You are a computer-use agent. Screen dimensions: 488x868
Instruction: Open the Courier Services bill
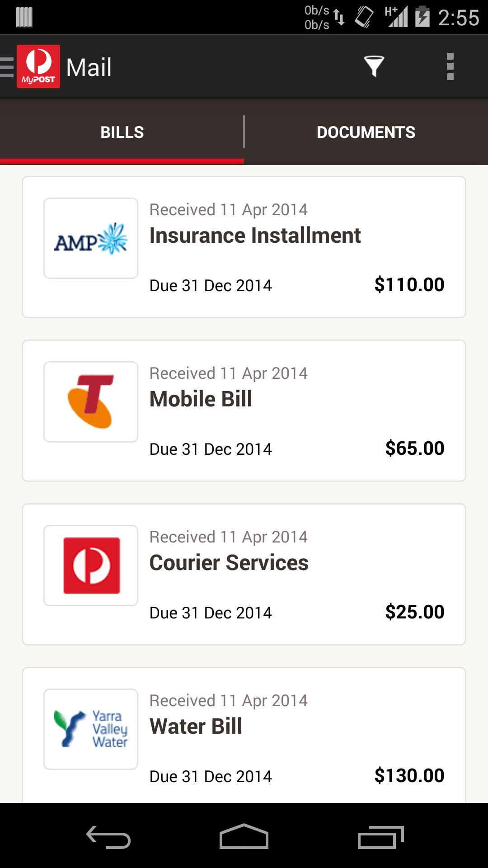229,563
